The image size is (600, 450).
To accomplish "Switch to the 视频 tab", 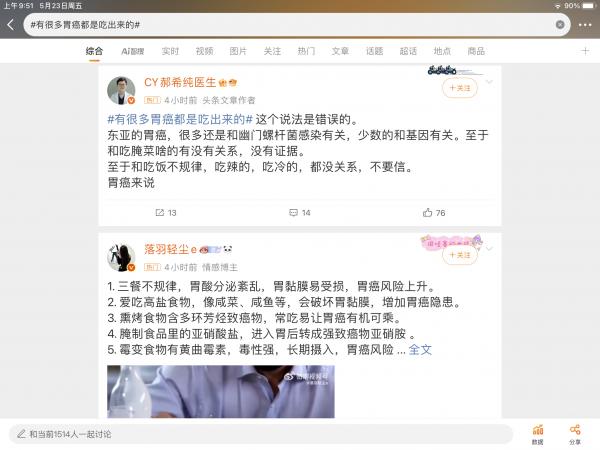I will click(x=204, y=51).
